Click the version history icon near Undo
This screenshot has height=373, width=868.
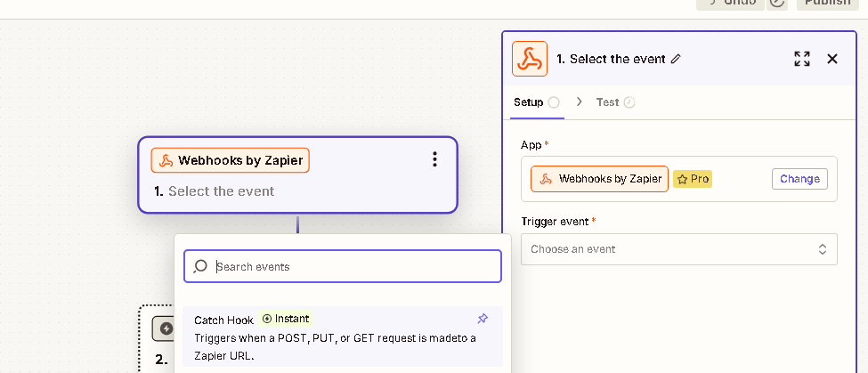coord(778,3)
